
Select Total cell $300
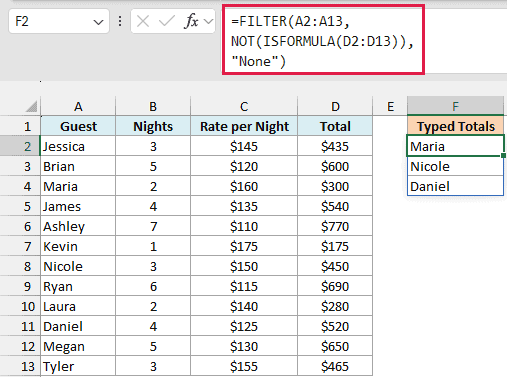coord(335,186)
